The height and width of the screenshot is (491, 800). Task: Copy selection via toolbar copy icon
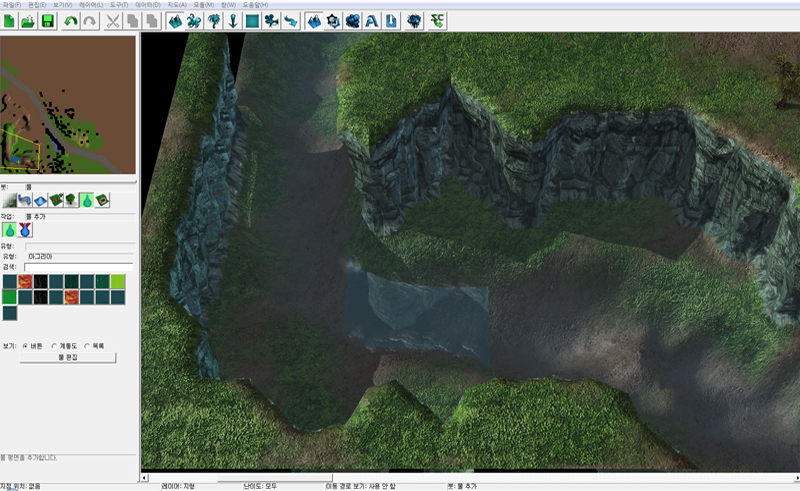coord(132,21)
